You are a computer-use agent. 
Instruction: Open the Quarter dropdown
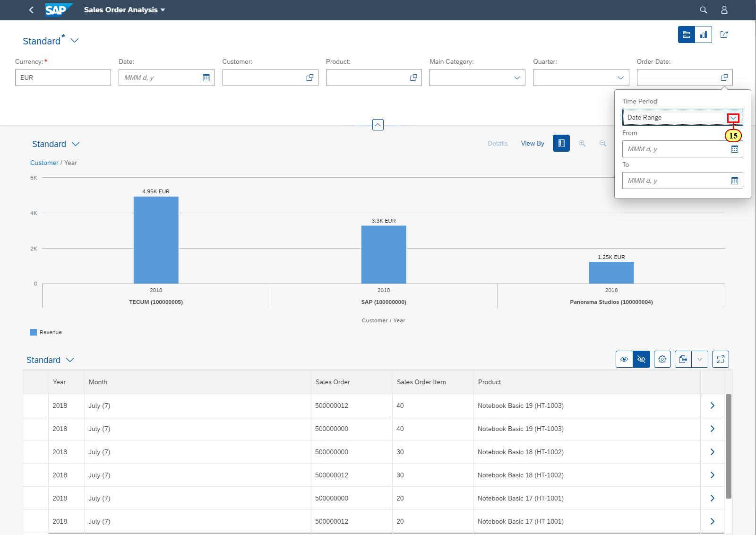tap(620, 78)
